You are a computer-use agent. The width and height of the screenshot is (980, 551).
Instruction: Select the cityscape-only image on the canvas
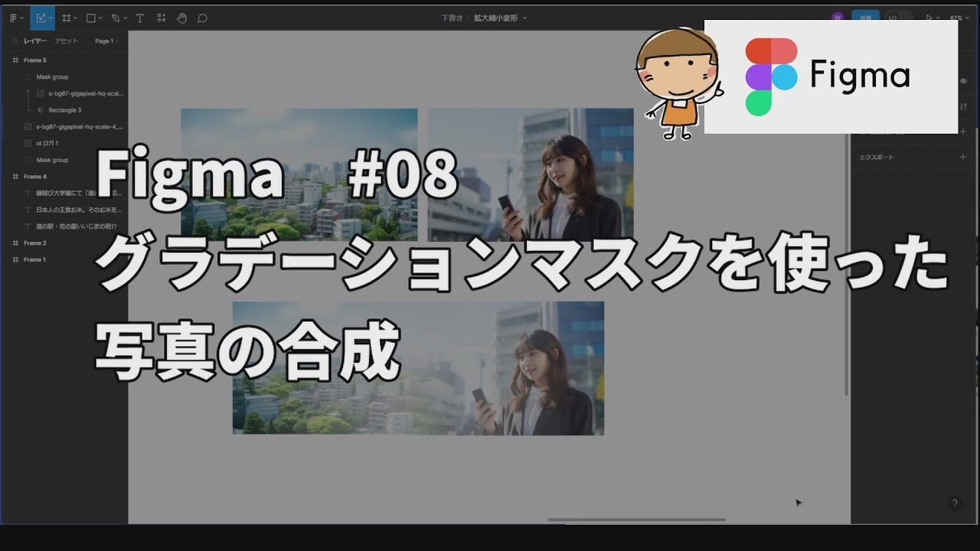pyautogui.click(x=299, y=174)
